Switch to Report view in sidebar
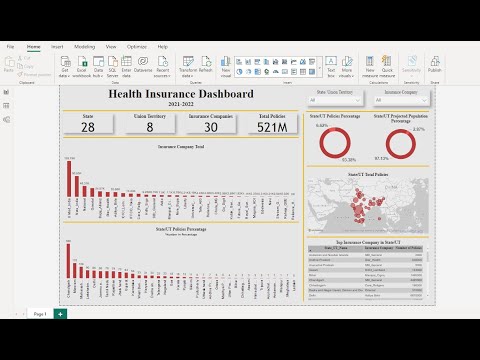 [x=6, y=92]
